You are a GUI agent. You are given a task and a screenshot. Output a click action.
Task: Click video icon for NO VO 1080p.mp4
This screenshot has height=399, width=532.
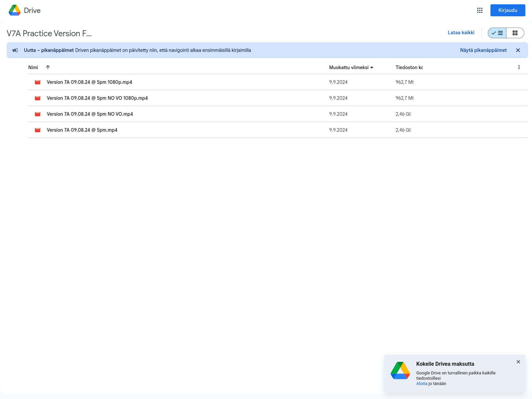click(x=38, y=98)
